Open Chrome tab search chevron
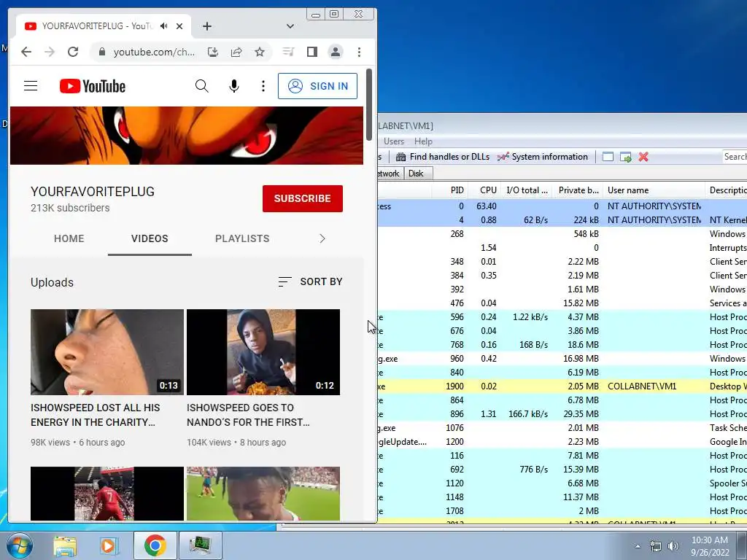The height and width of the screenshot is (560, 747). pyautogui.click(x=290, y=26)
